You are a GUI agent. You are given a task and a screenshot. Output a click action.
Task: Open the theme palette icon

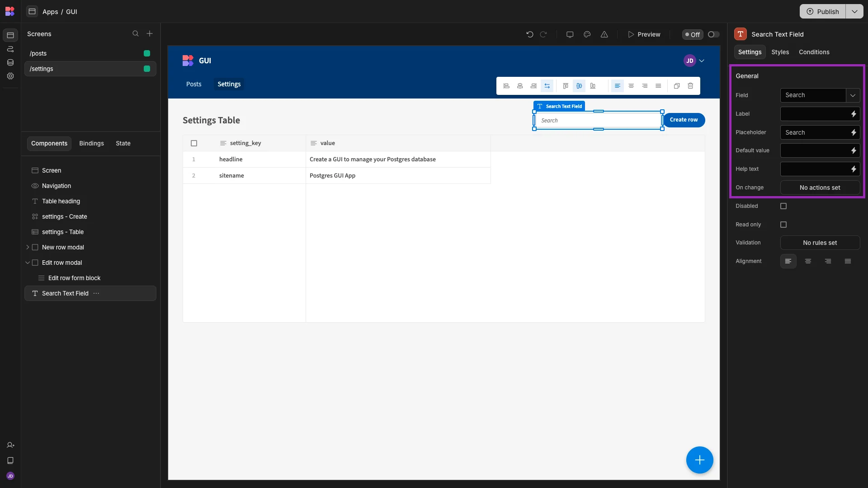coord(587,34)
